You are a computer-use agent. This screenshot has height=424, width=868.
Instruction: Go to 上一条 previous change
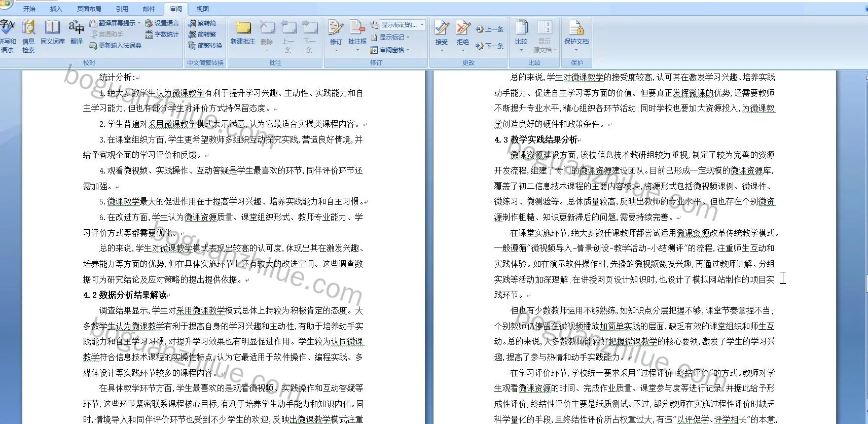(490, 29)
